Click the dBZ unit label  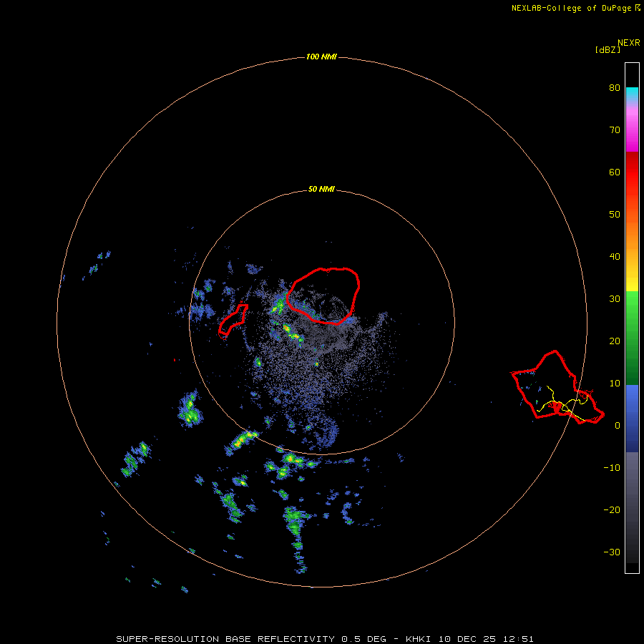(608, 50)
